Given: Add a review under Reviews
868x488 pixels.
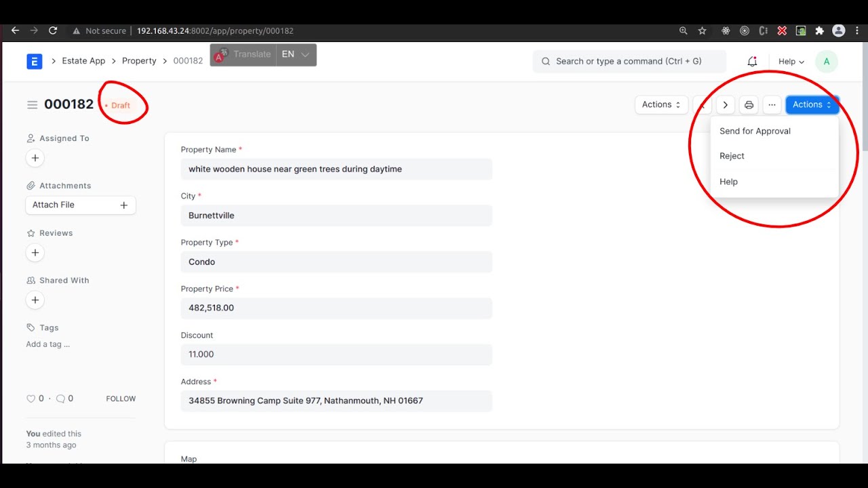Looking at the screenshot, I should (x=35, y=253).
